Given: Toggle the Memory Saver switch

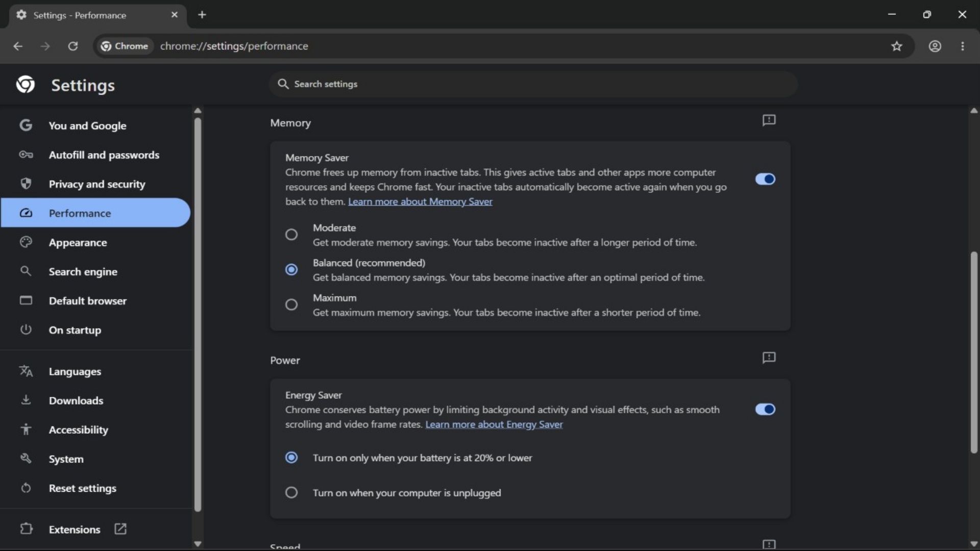Looking at the screenshot, I should click(x=765, y=179).
